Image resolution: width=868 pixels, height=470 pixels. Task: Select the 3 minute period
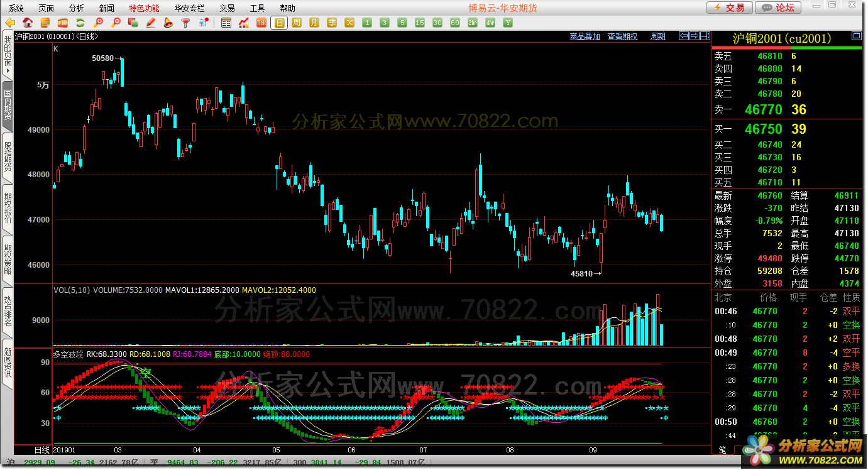coord(385,23)
